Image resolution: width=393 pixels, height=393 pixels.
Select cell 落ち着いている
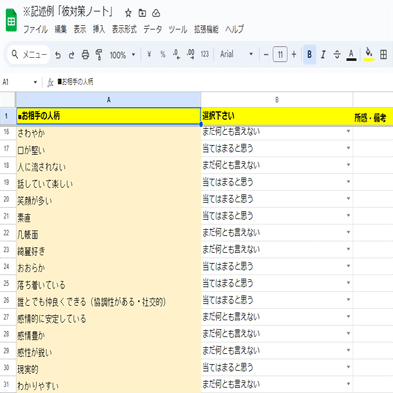click(x=108, y=284)
